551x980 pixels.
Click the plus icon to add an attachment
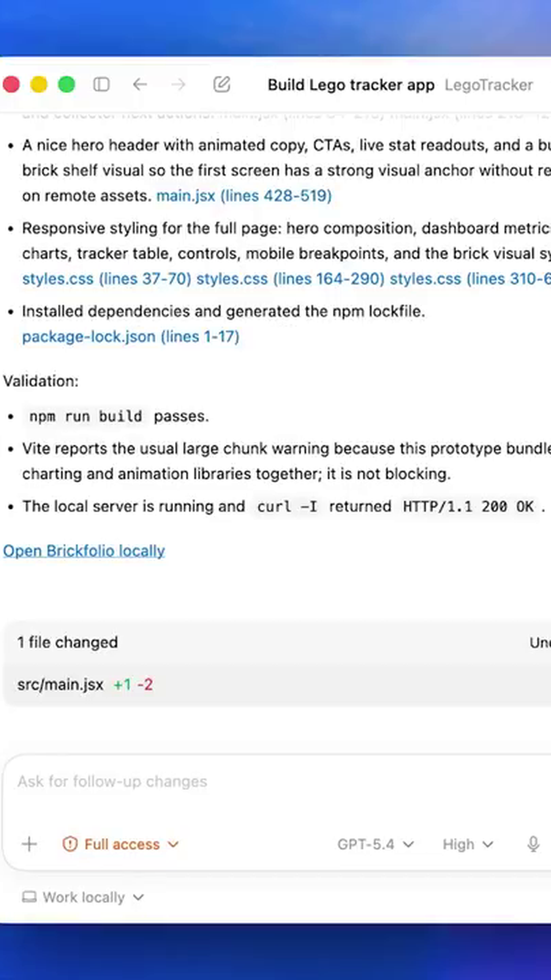(x=29, y=844)
